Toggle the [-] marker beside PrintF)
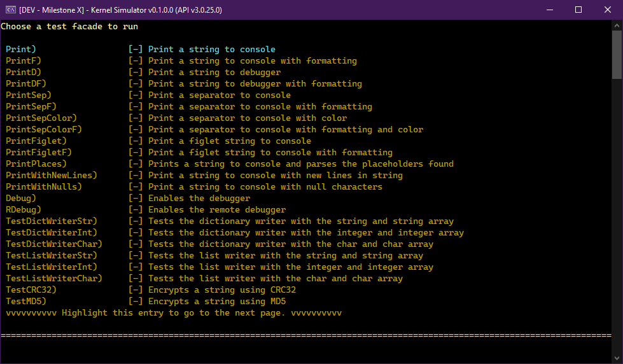The width and height of the screenshot is (623, 364). [x=136, y=61]
